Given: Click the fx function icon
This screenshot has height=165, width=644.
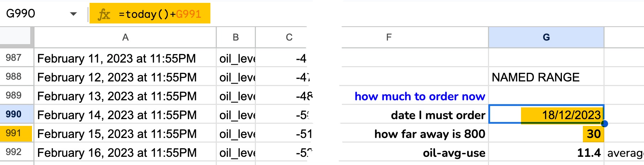Looking at the screenshot, I should click(104, 14).
